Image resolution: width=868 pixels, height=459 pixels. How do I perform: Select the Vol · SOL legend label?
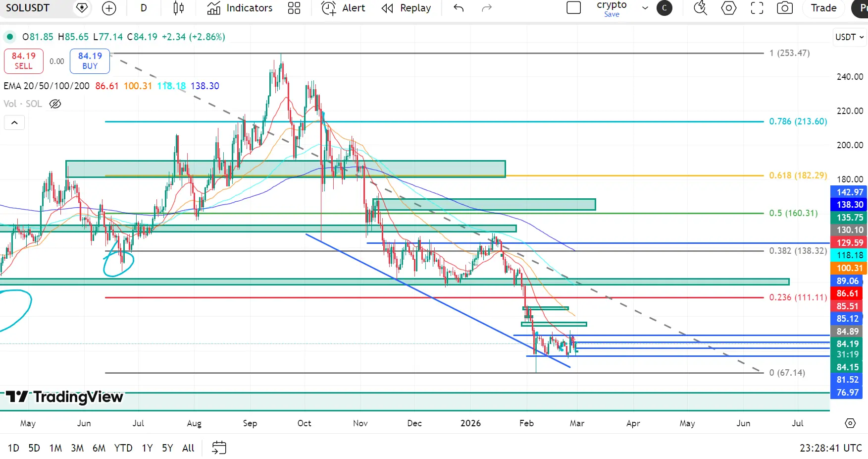(x=23, y=104)
